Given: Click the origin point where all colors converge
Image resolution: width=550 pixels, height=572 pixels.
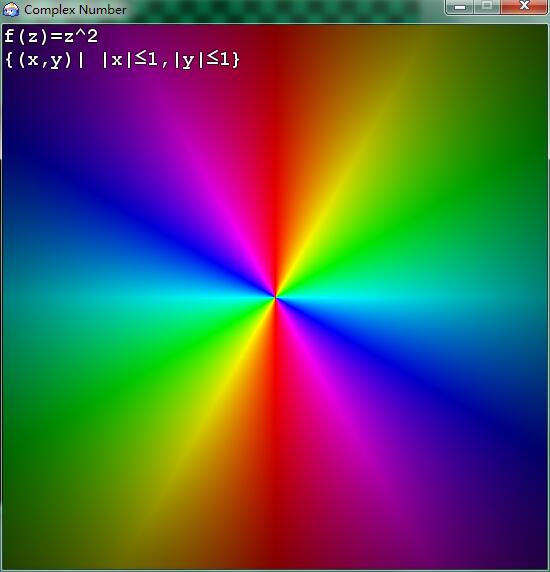Looking at the screenshot, I should coord(275,298).
